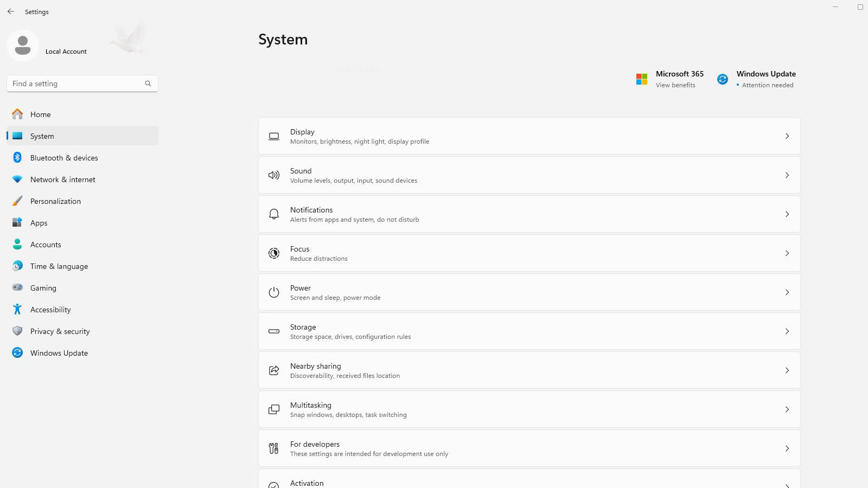The height and width of the screenshot is (488, 868).
Task: Click the Nearby sharing icon
Action: pyautogui.click(x=274, y=370)
